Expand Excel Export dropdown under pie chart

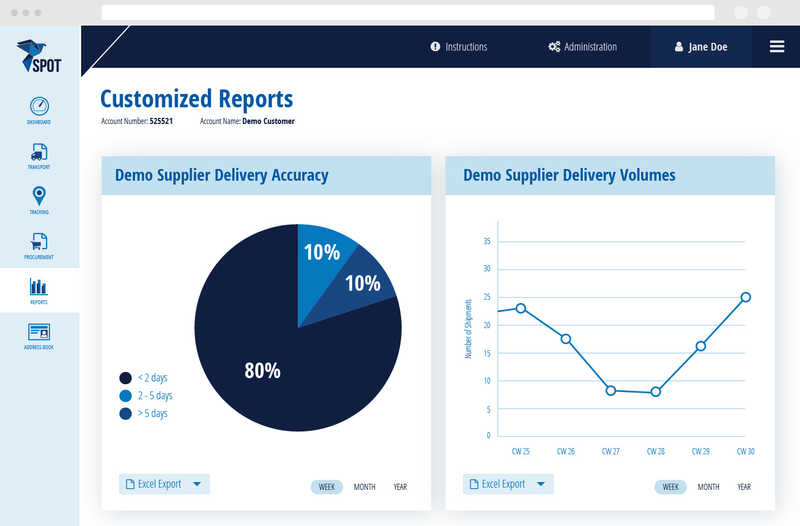[197, 484]
